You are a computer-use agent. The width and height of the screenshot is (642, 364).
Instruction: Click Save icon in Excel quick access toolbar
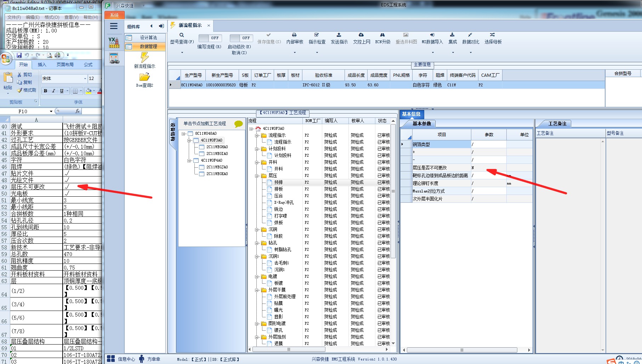tap(19, 55)
